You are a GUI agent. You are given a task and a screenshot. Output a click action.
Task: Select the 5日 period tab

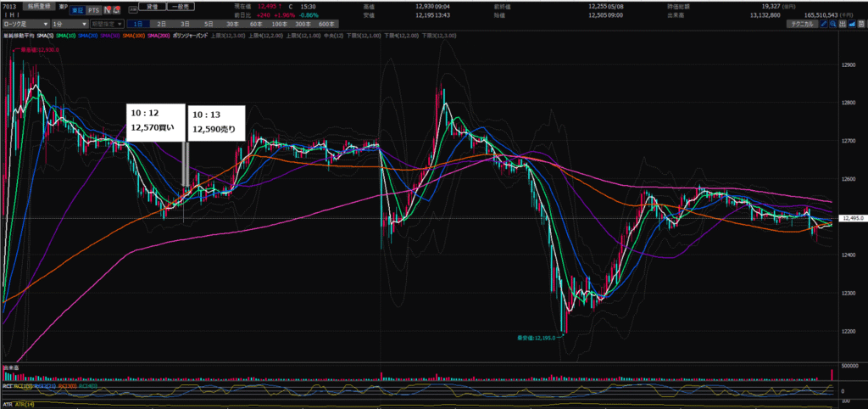(x=209, y=25)
